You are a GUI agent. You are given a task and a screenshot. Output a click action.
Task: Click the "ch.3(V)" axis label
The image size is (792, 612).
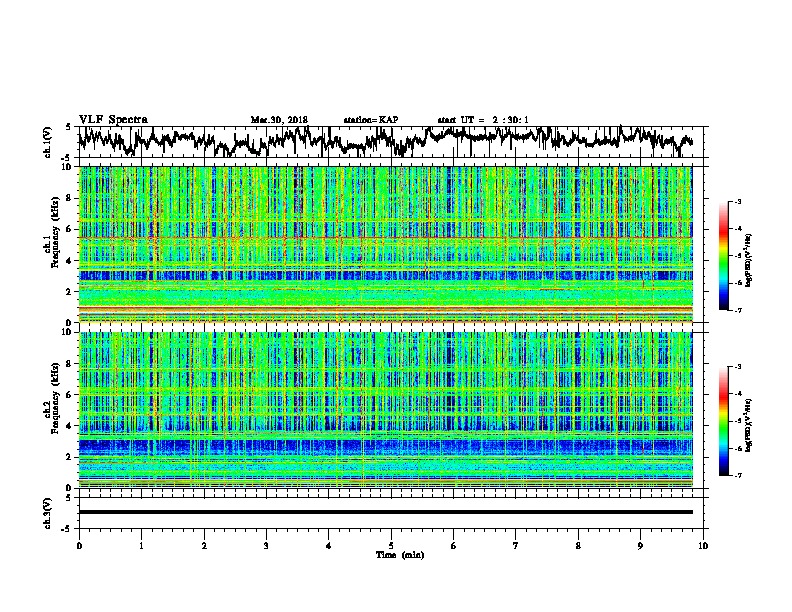[48, 513]
